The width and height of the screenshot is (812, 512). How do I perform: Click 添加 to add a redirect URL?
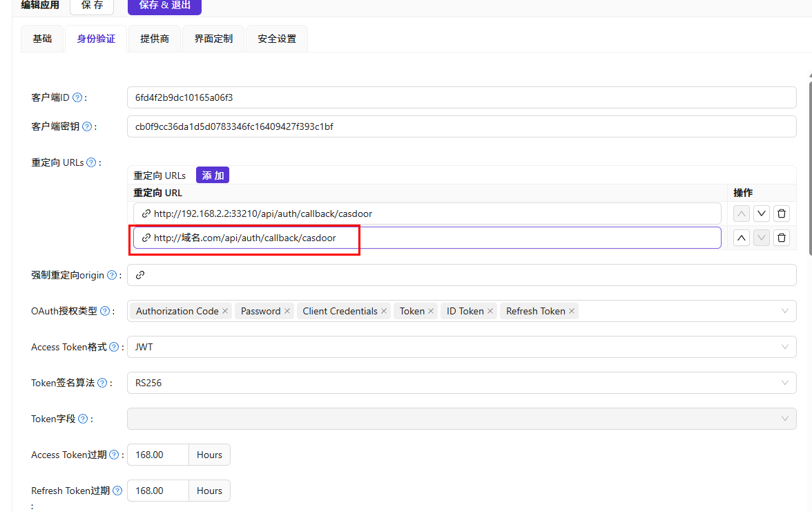[213, 176]
